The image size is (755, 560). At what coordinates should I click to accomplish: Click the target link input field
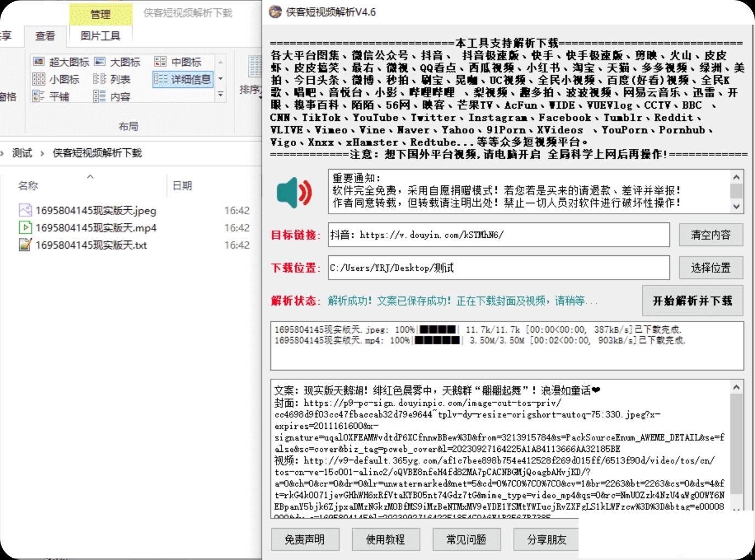498,235
